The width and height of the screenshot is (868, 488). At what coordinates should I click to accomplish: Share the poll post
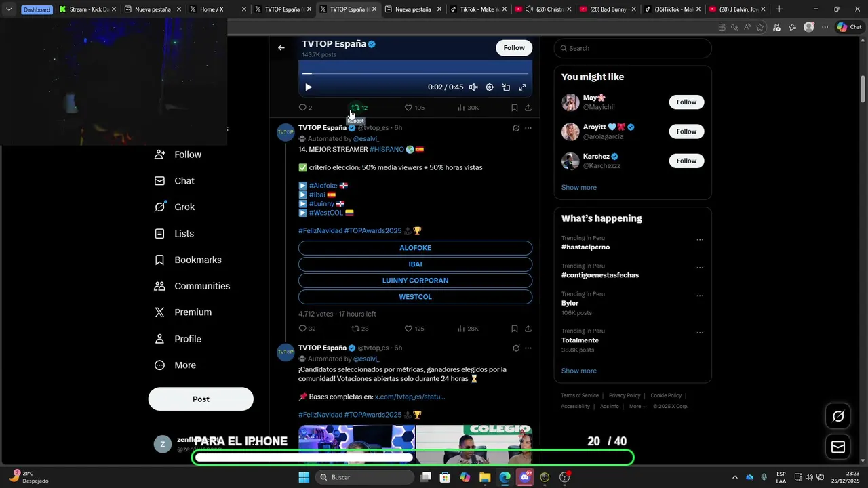528,329
